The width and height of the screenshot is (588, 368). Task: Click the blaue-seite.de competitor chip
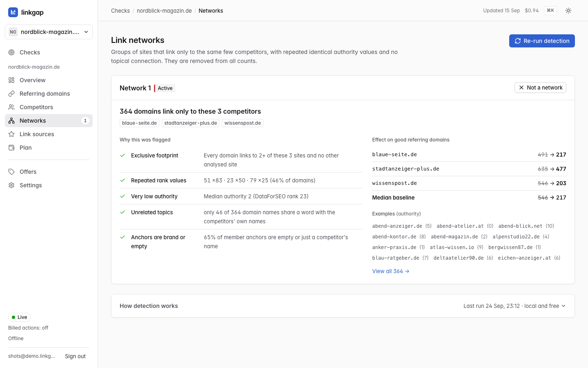pos(139,123)
